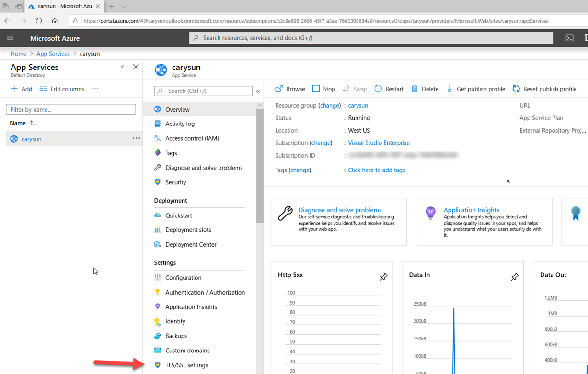Open more options for carysun row
Image resolution: width=588 pixels, height=374 pixels.
[136, 139]
